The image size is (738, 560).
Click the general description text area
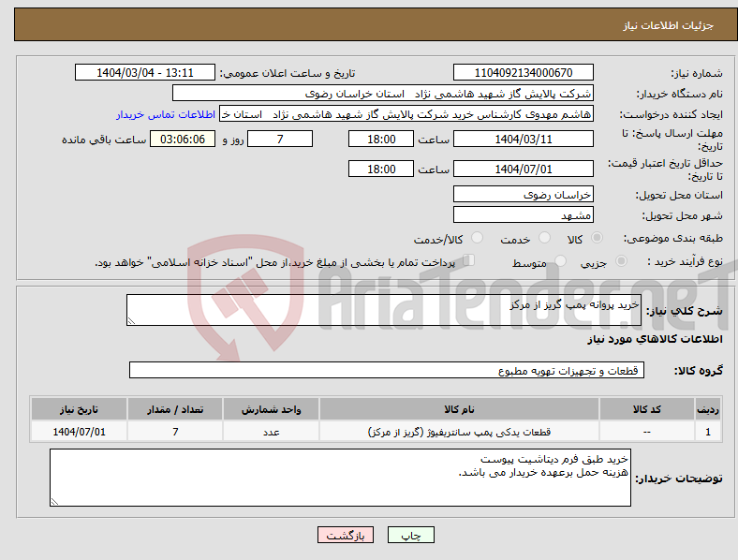384,310
